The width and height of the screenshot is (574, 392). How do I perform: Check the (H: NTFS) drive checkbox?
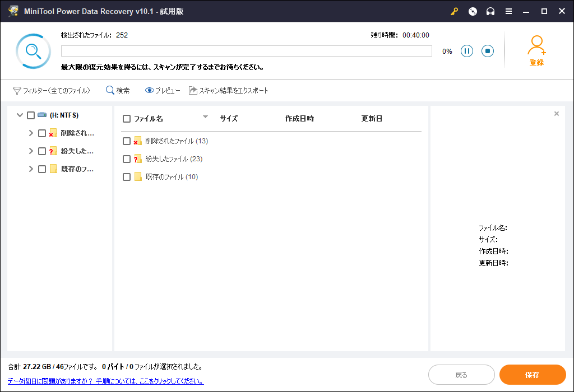point(31,115)
